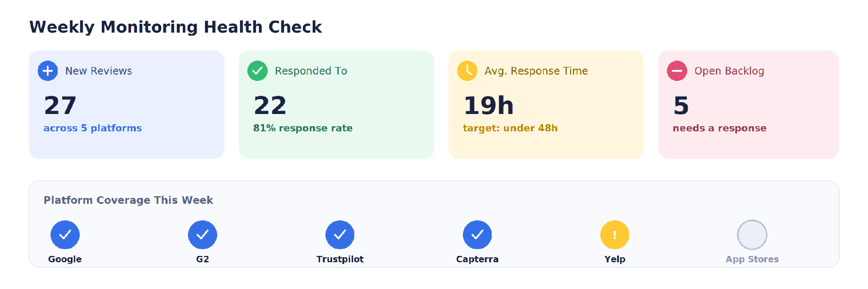This screenshot has height=289, width=868.
Task: Select the Trustpilot coverage check icon
Action: point(340,235)
